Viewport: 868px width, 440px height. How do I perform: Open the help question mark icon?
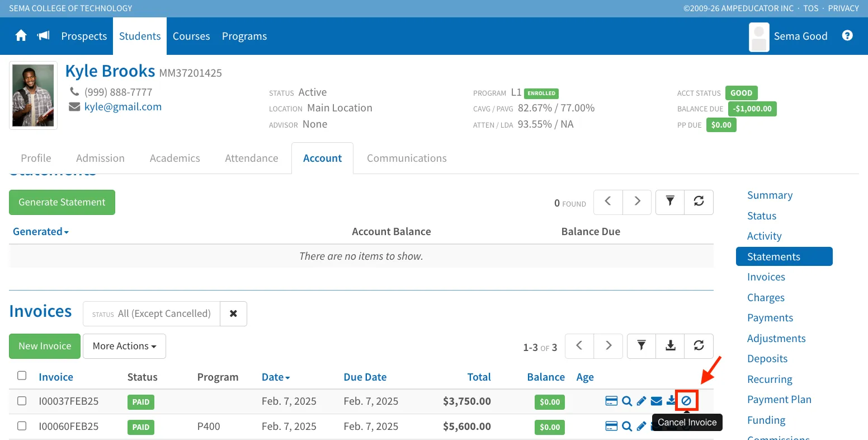[847, 36]
